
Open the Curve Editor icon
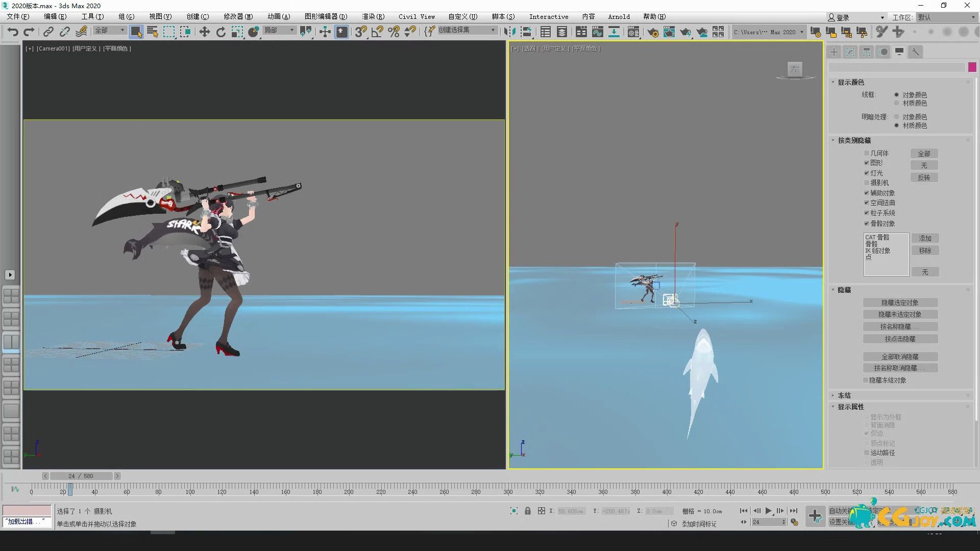(597, 32)
